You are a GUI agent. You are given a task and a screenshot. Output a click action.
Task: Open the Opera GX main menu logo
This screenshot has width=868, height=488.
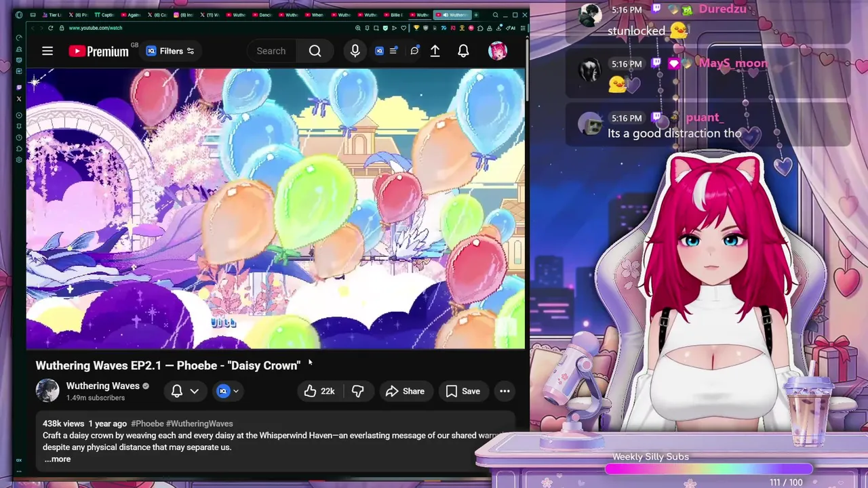point(19,15)
